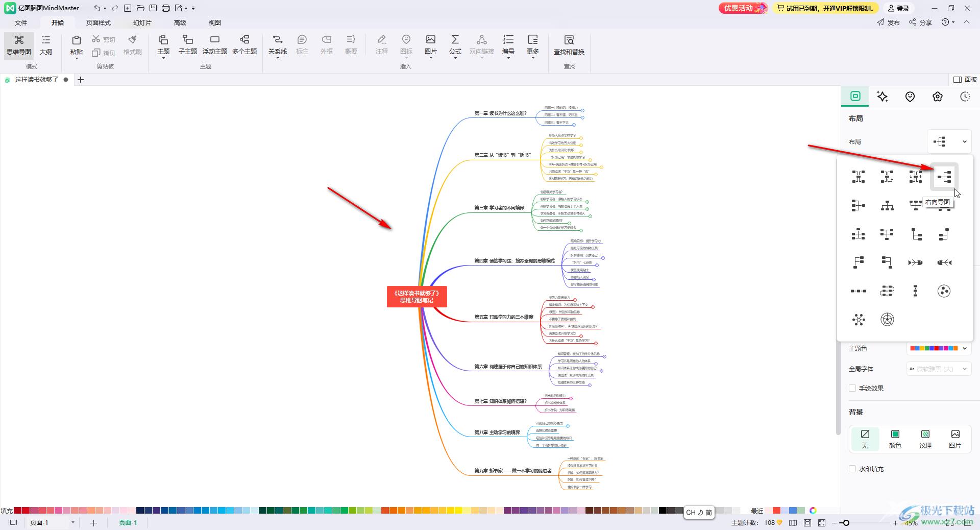
Task: Insert Multiple Topics (多个主题)
Action: pos(244,45)
